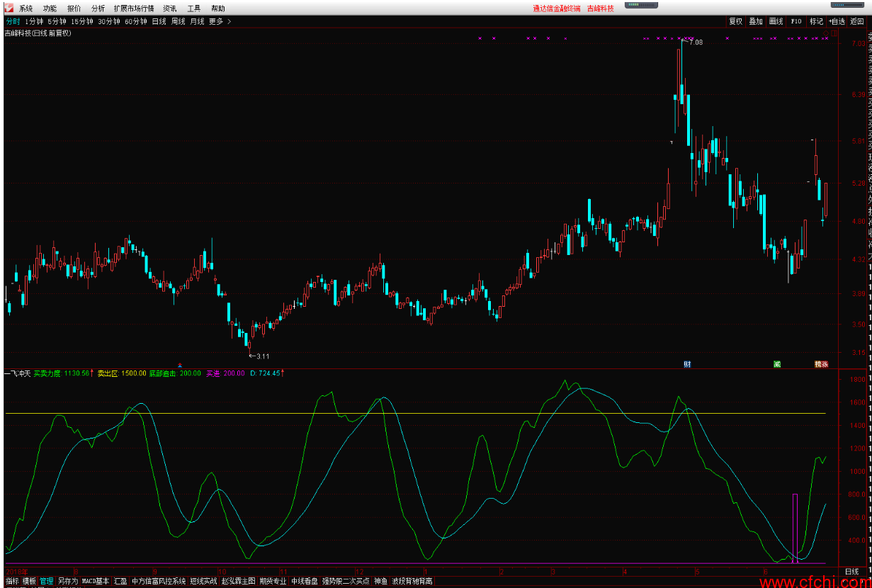Viewport: 872px width, 588px height.
Task: Open the 管理 manage tab
Action: pyautogui.click(x=47, y=581)
